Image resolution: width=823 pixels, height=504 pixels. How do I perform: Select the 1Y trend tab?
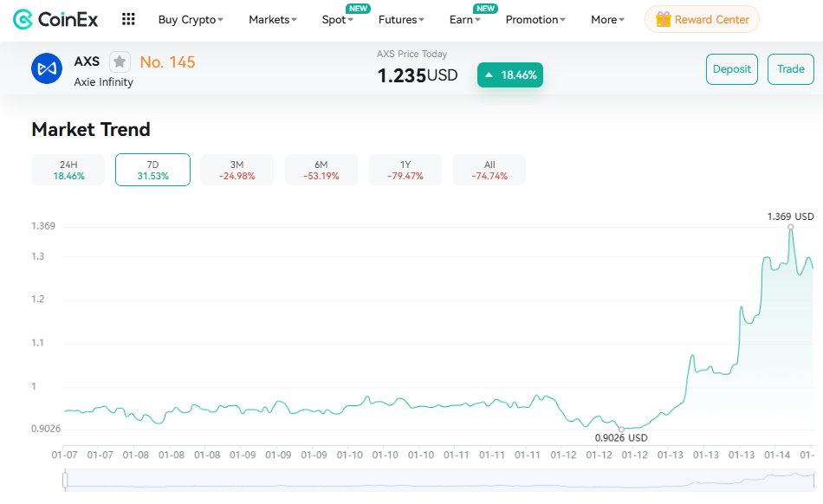coord(405,170)
